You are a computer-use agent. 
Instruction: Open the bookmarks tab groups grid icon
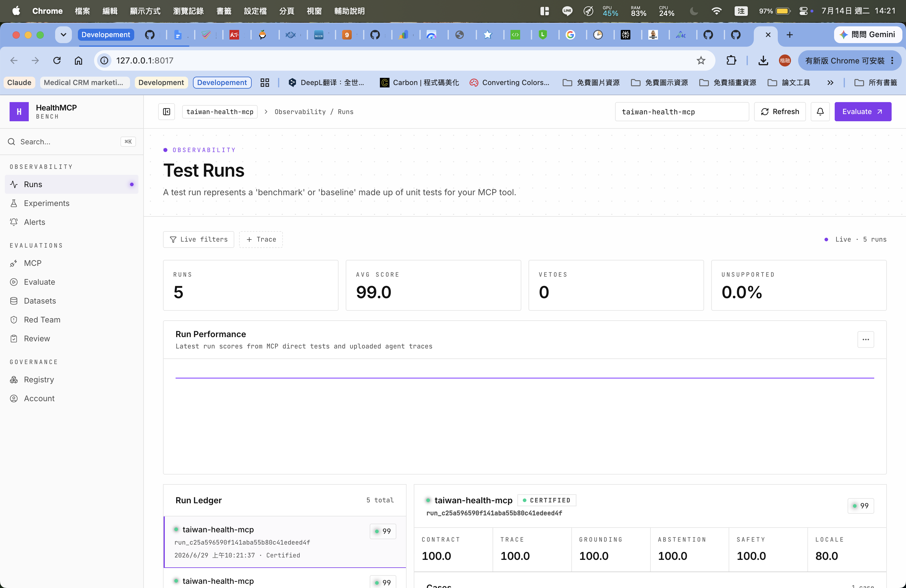click(x=265, y=83)
